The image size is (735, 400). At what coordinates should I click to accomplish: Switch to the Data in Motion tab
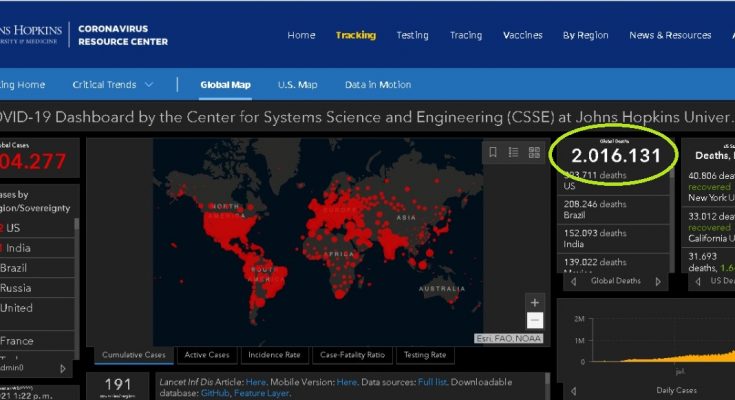coord(378,85)
